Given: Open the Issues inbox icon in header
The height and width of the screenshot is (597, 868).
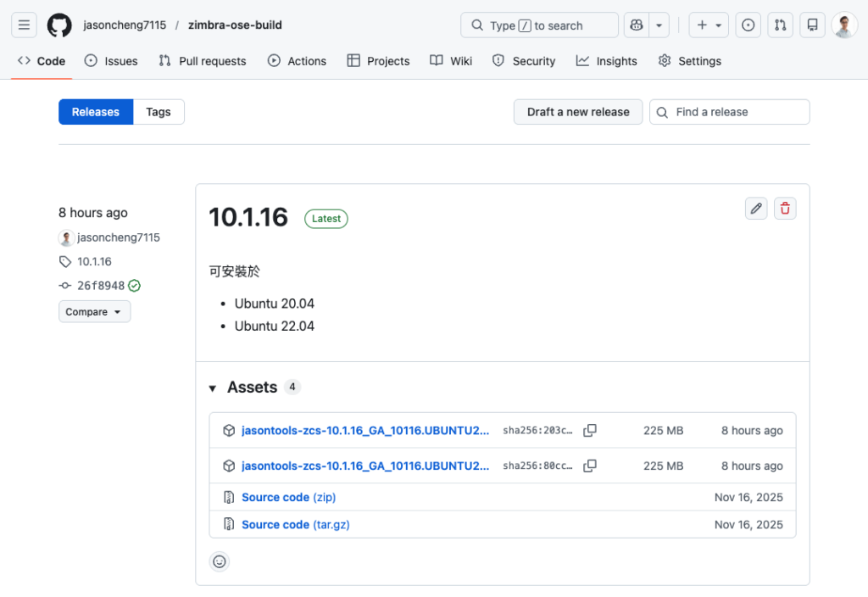Looking at the screenshot, I should [748, 25].
